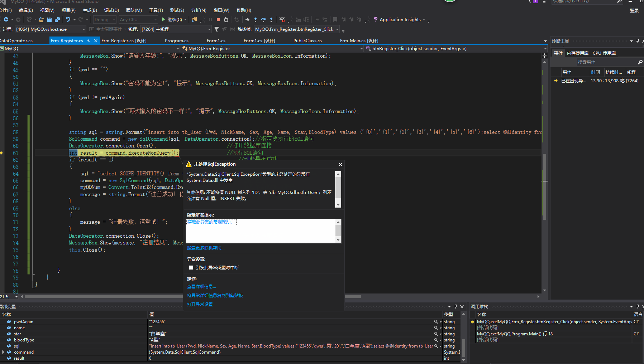Click the 获取此异常的常规帮助 help link

click(x=211, y=222)
